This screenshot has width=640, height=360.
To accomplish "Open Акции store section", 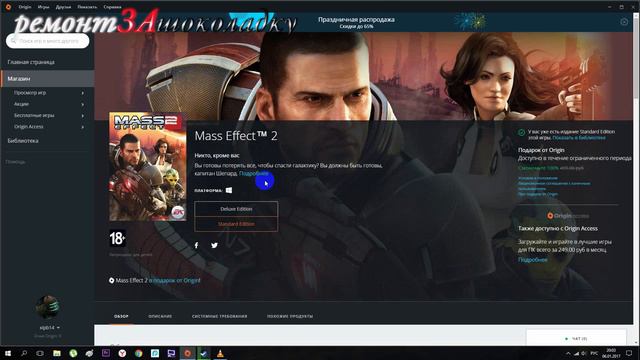I will pyautogui.click(x=21, y=104).
